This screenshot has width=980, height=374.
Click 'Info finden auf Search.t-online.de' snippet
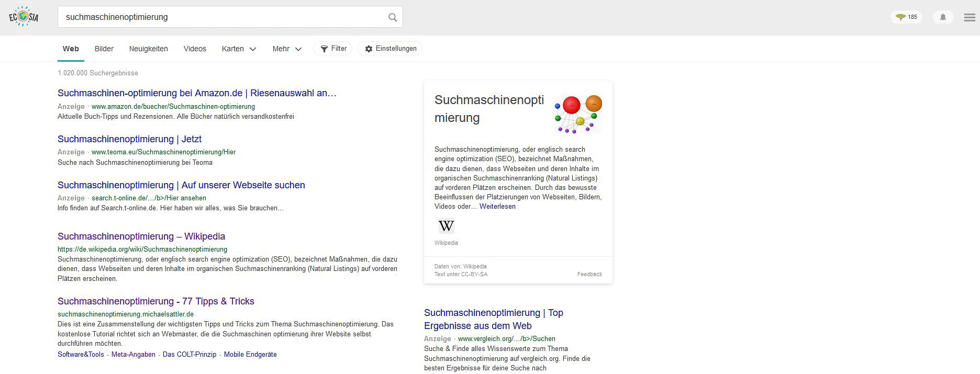[171, 208]
